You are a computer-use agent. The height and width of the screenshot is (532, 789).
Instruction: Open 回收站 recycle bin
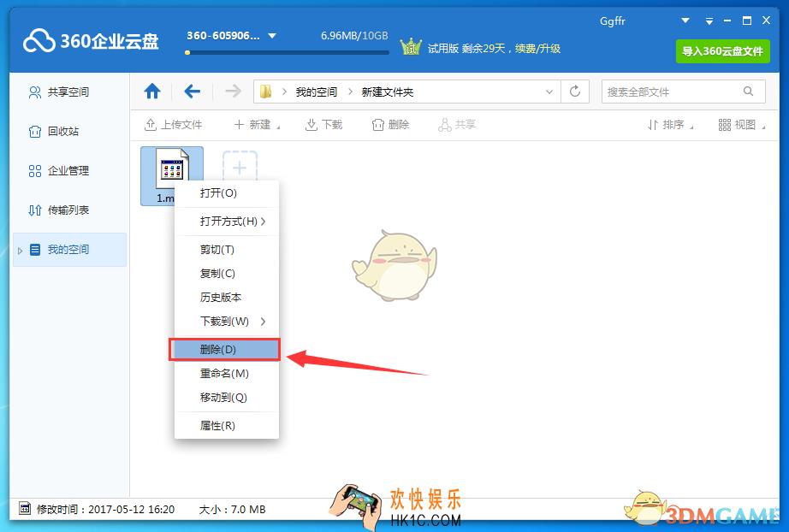54,131
